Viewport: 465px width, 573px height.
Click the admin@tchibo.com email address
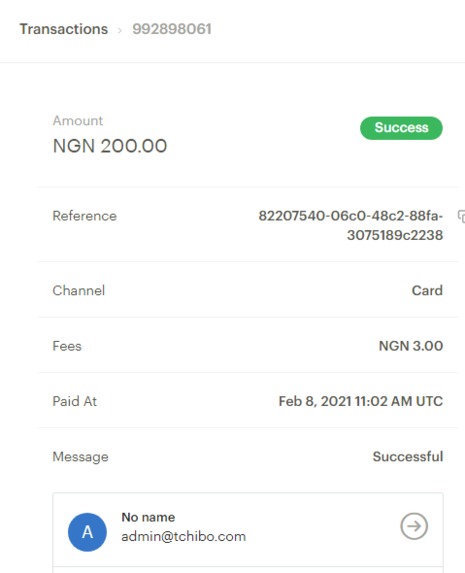coord(184,536)
